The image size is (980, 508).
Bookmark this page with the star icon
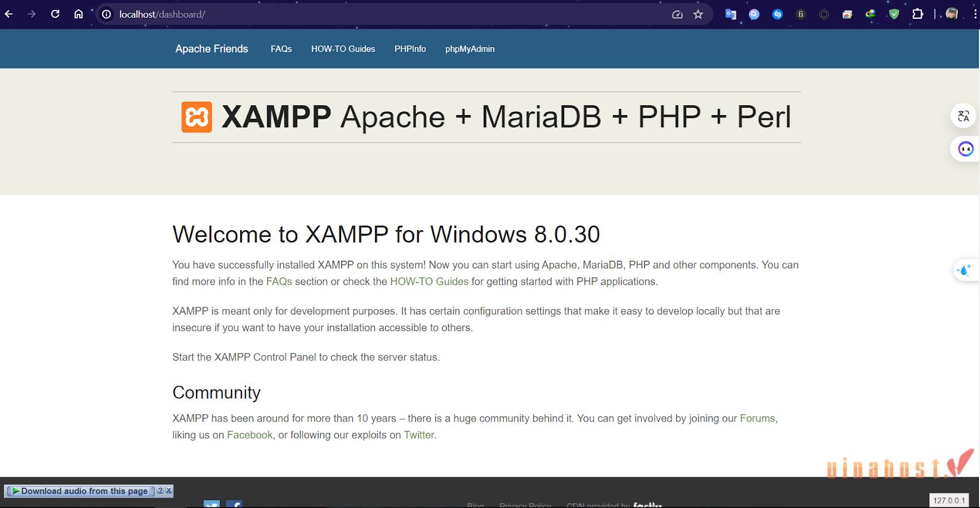coord(698,14)
